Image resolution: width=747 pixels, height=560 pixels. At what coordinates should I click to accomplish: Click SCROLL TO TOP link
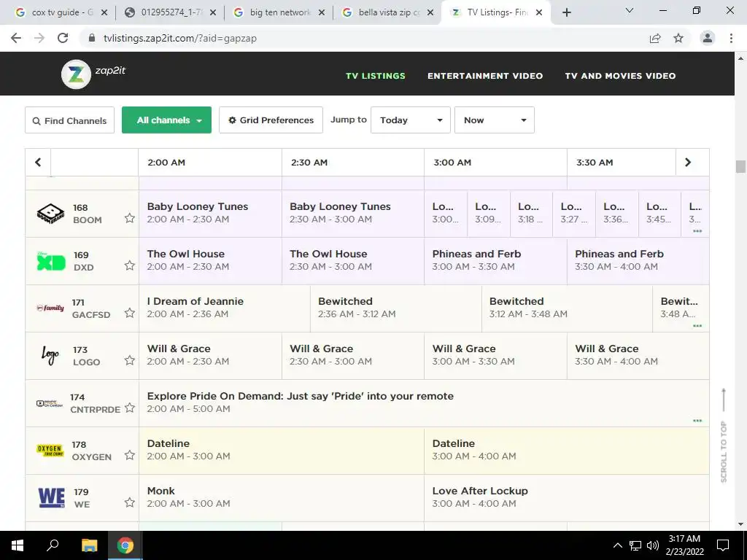[x=724, y=436]
